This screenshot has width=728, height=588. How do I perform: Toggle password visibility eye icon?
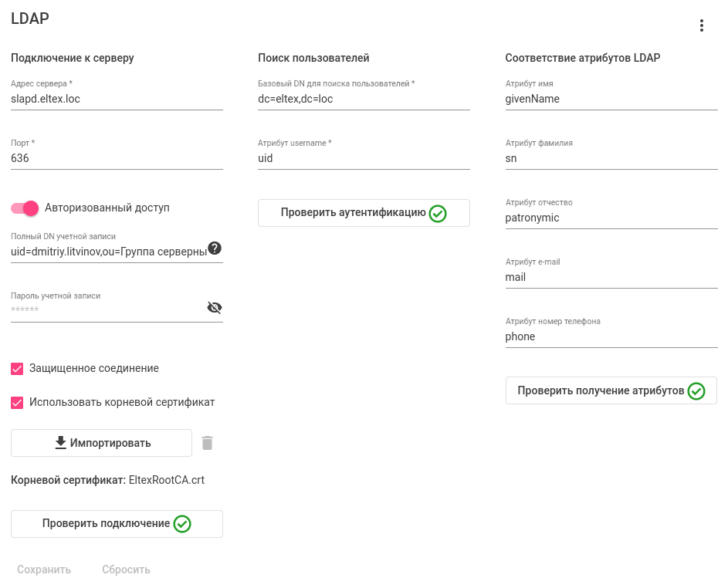tap(215, 308)
